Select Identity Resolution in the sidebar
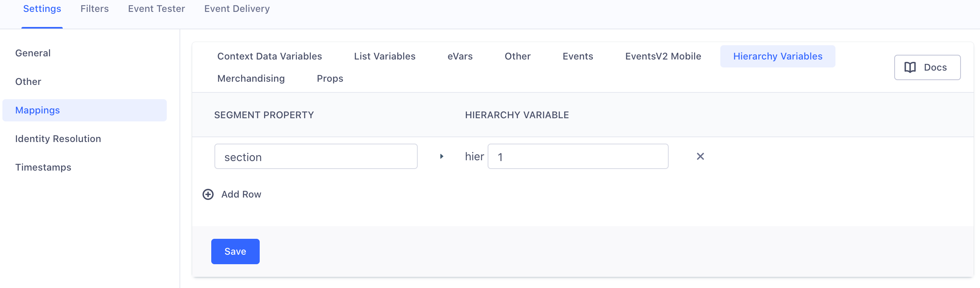The width and height of the screenshot is (980, 288). pyautogui.click(x=58, y=139)
